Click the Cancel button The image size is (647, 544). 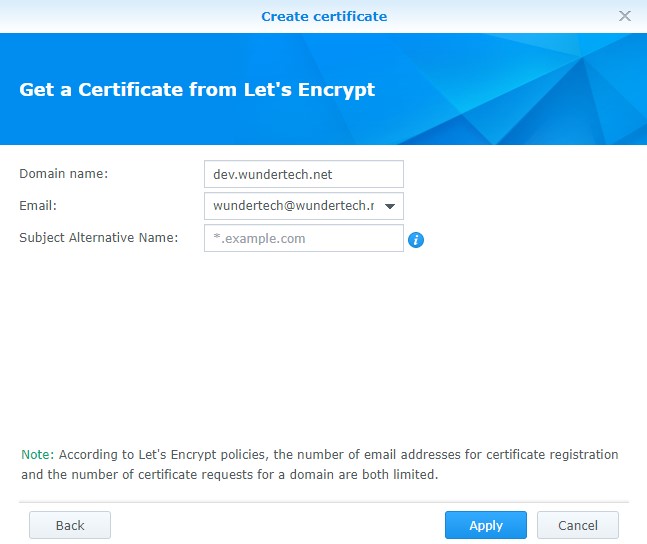[578, 525]
